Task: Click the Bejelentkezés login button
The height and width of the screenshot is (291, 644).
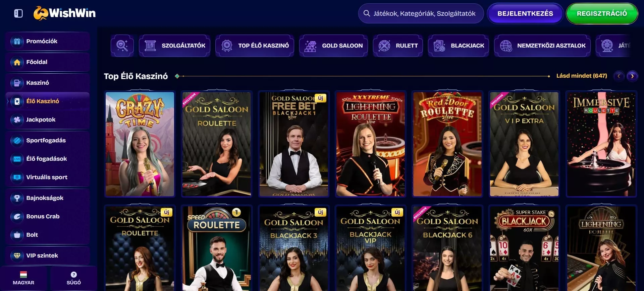Action: coord(525,13)
